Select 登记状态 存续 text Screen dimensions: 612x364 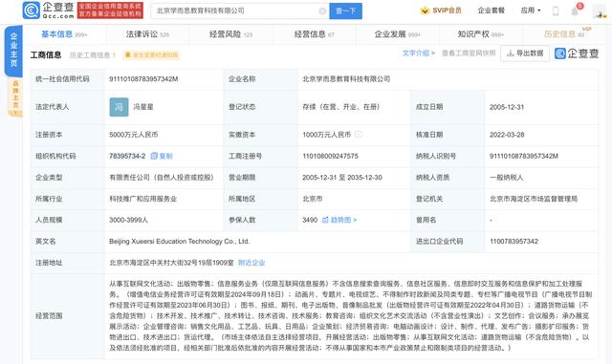341,107
